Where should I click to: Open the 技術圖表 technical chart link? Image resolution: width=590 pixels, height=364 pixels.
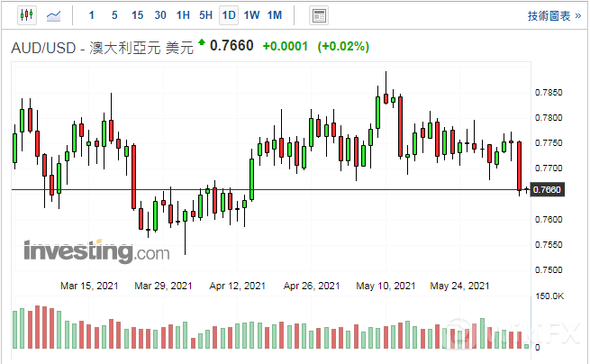click(553, 16)
